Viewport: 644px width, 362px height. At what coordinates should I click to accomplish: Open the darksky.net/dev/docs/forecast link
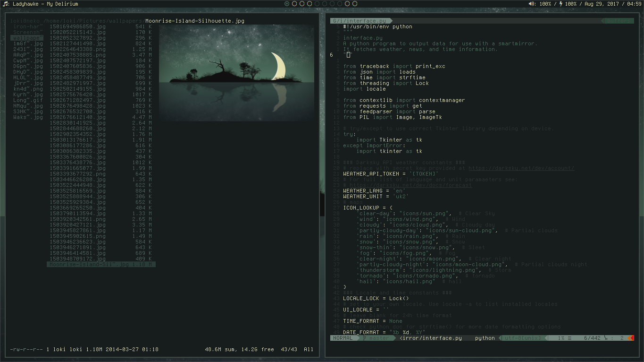411,185
